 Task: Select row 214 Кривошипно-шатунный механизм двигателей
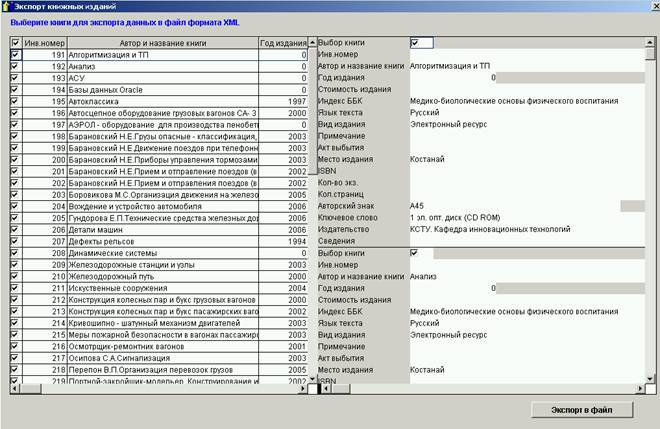163,323
